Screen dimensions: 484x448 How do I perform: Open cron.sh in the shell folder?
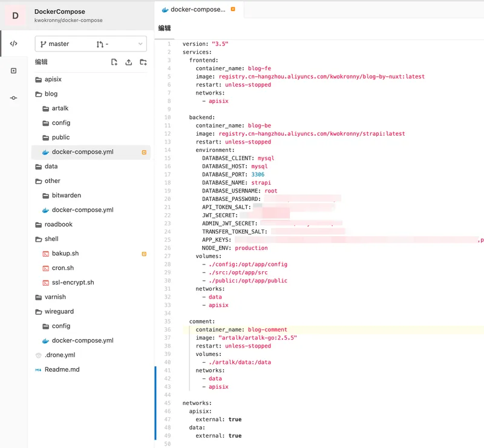(x=64, y=268)
